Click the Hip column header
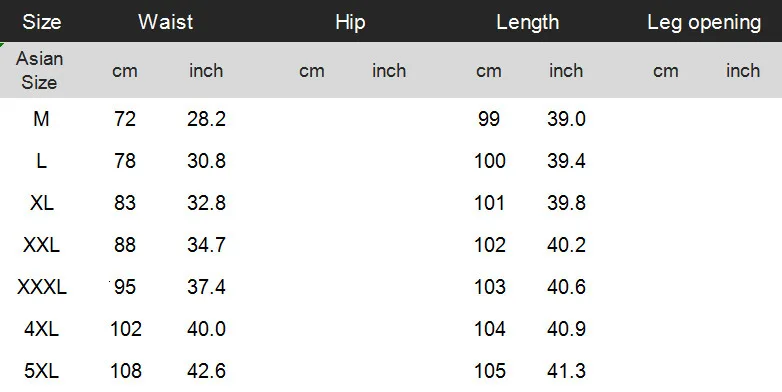Image resolution: width=782 pixels, height=392 pixels. (x=350, y=22)
